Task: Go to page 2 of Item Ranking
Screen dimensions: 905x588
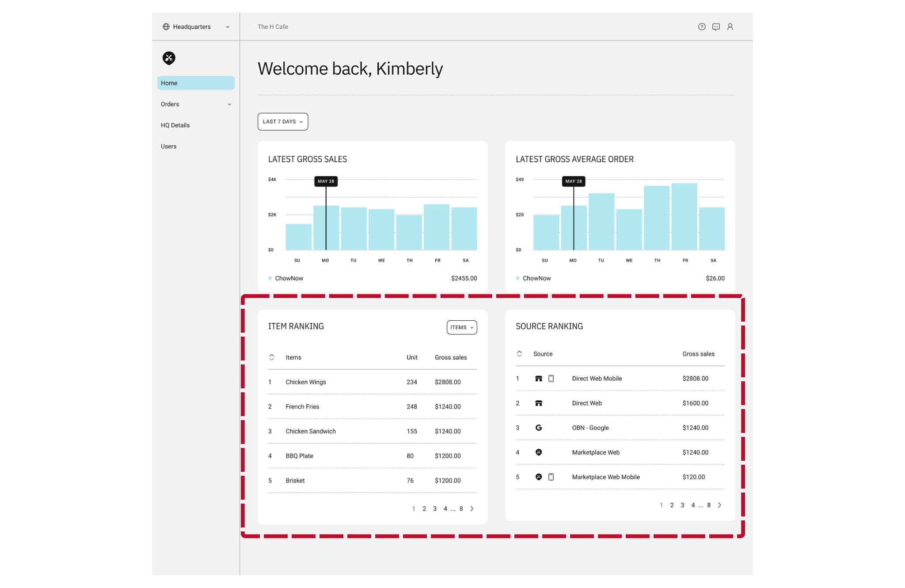Action: coord(424,509)
